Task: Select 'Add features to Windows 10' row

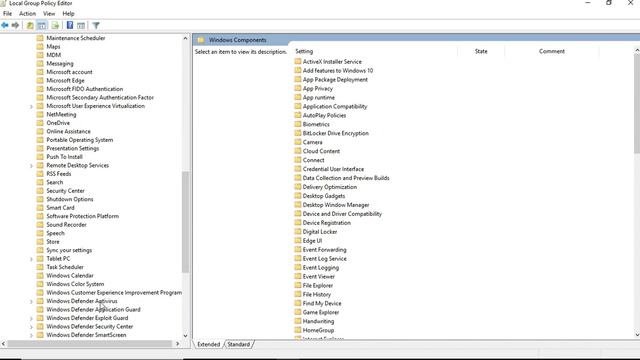Action: coord(338,71)
